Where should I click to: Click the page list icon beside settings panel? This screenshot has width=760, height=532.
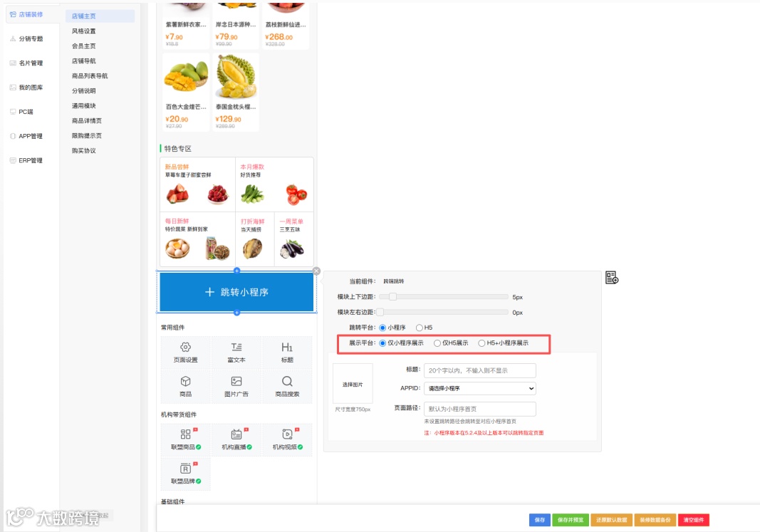click(612, 278)
